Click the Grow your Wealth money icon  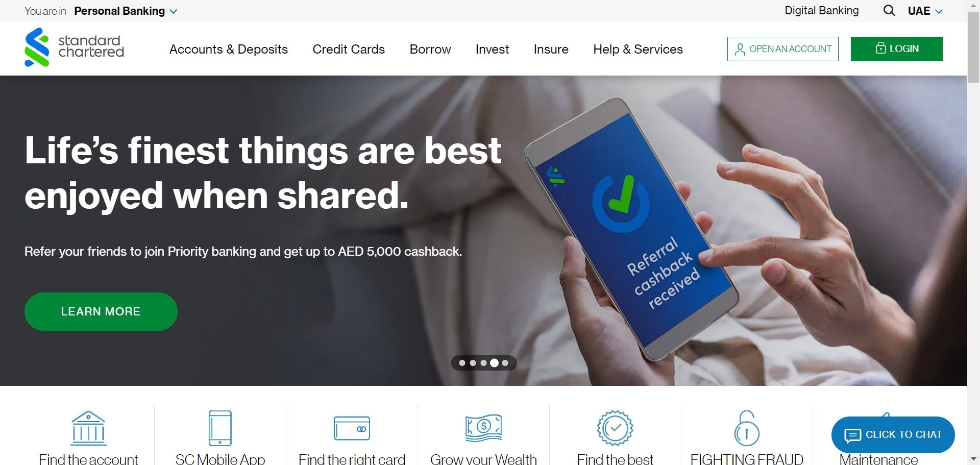coord(483,428)
